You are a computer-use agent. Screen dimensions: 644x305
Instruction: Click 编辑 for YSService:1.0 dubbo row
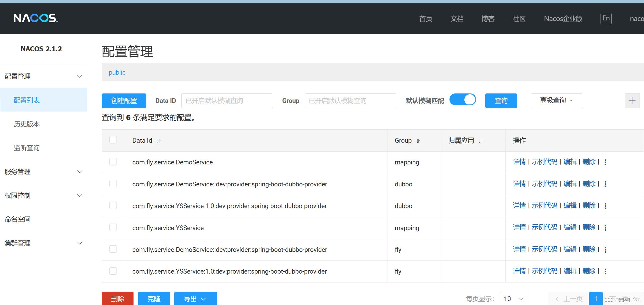click(570, 206)
